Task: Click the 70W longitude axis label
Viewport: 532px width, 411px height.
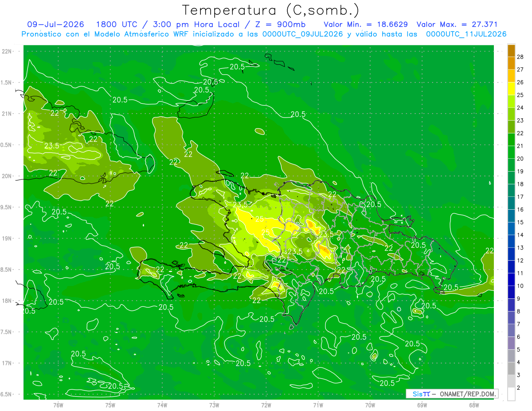Action: (371, 405)
